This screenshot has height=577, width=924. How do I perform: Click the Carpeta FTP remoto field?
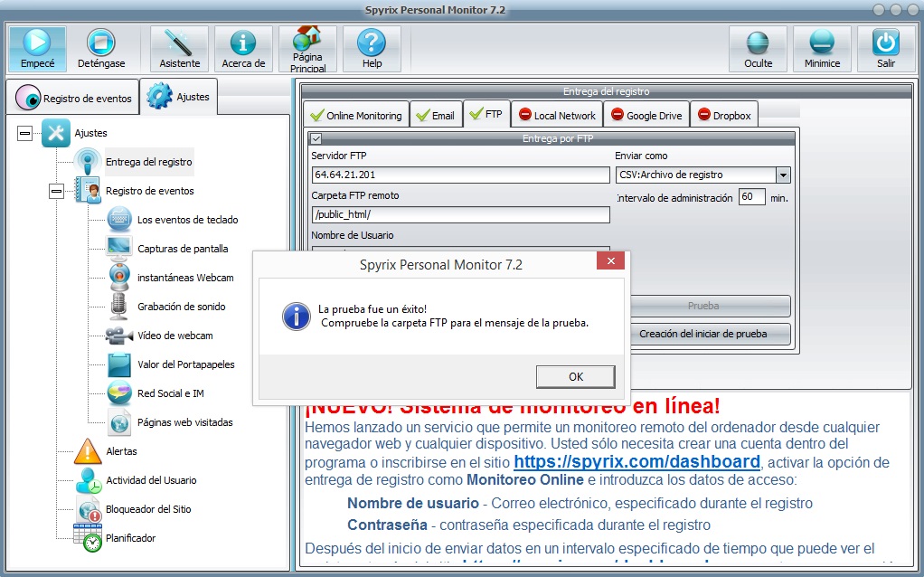pyautogui.click(x=461, y=214)
